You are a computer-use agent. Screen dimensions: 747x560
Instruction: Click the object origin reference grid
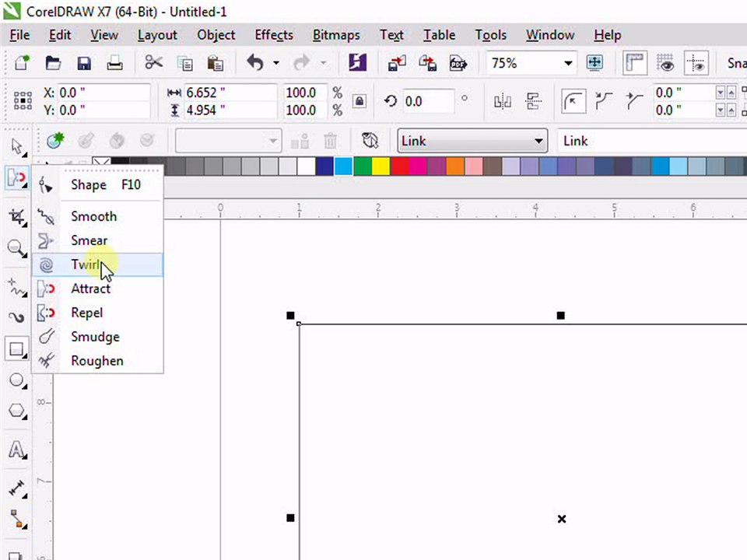[x=23, y=101]
